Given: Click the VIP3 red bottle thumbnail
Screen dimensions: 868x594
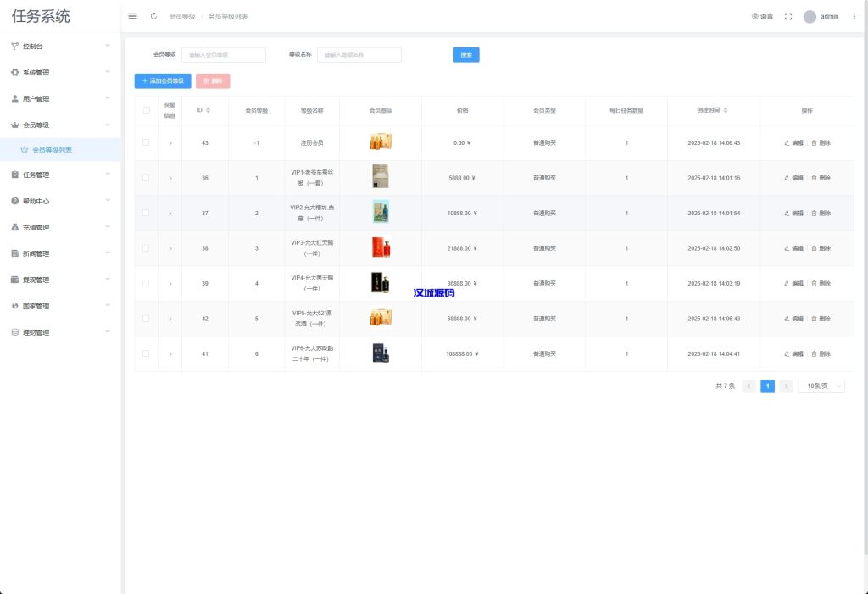Looking at the screenshot, I should [381, 248].
